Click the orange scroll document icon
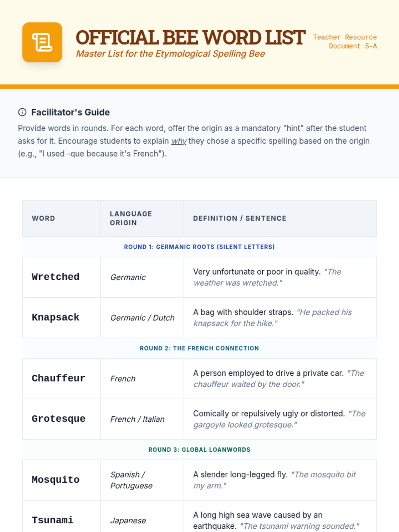This screenshot has height=532, width=399. [42, 42]
